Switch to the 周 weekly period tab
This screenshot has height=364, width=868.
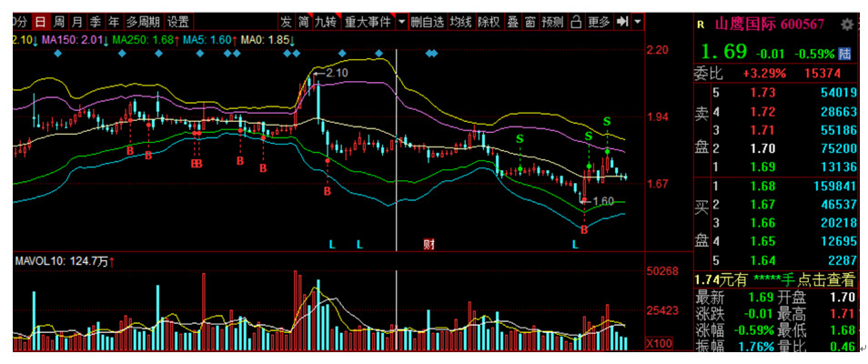(58, 21)
